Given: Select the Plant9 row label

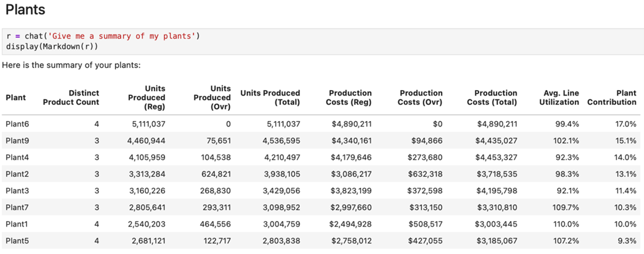Looking at the screenshot, I should 17,140.
